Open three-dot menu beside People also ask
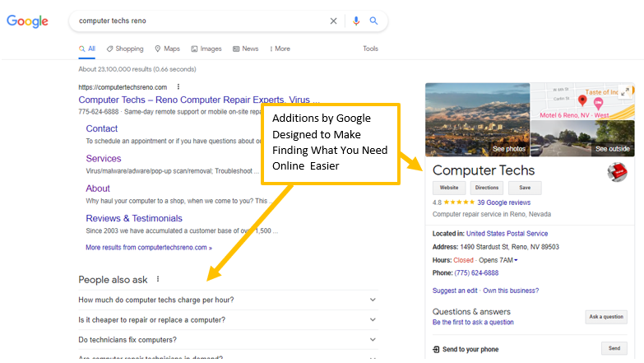The width and height of the screenshot is (644, 363). pos(158,279)
